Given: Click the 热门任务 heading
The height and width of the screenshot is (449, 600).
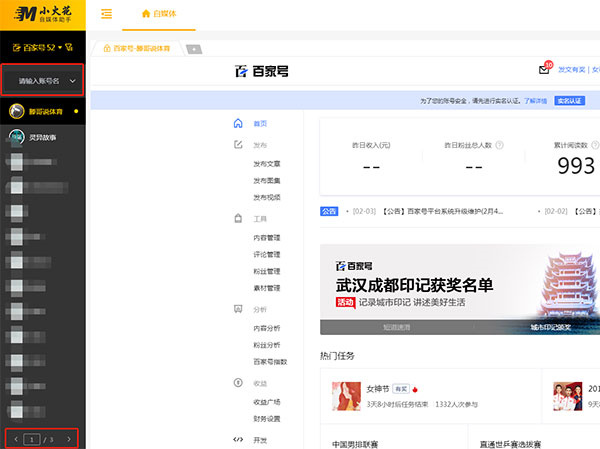Looking at the screenshot, I should [x=337, y=356].
